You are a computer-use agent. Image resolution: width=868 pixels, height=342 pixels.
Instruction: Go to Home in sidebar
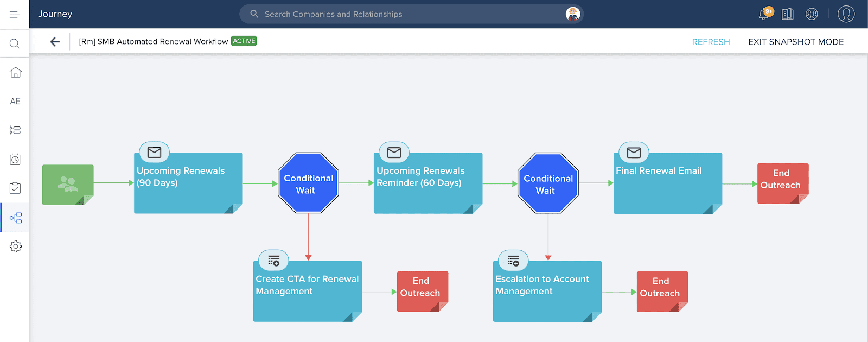15,72
